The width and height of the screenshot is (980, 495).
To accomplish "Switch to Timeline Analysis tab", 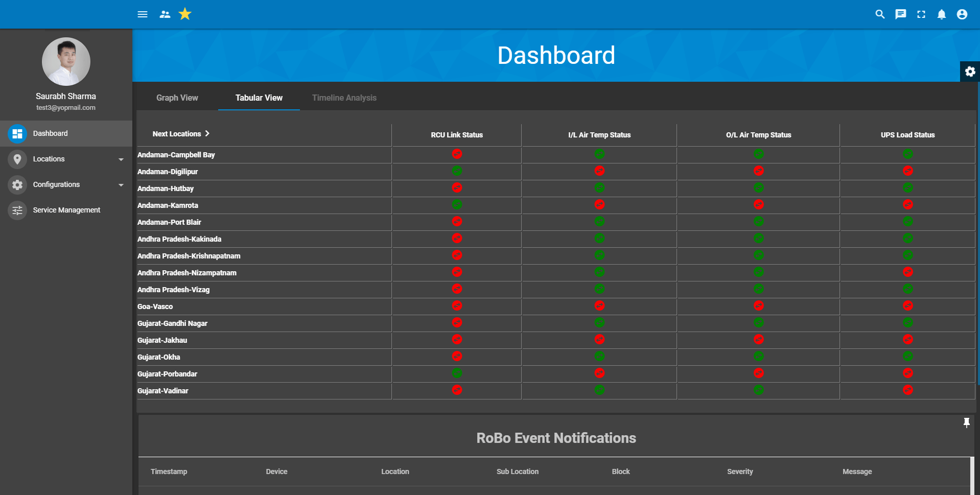I will point(344,98).
